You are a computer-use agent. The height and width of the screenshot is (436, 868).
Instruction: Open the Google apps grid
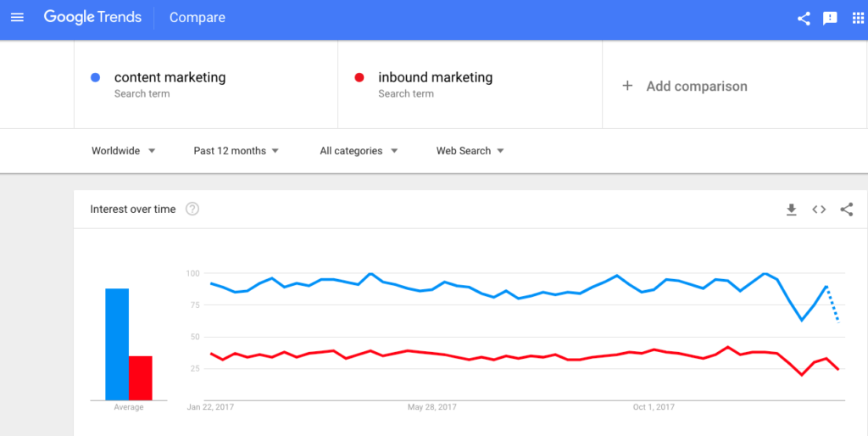pyautogui.click(x=858, y=18)
